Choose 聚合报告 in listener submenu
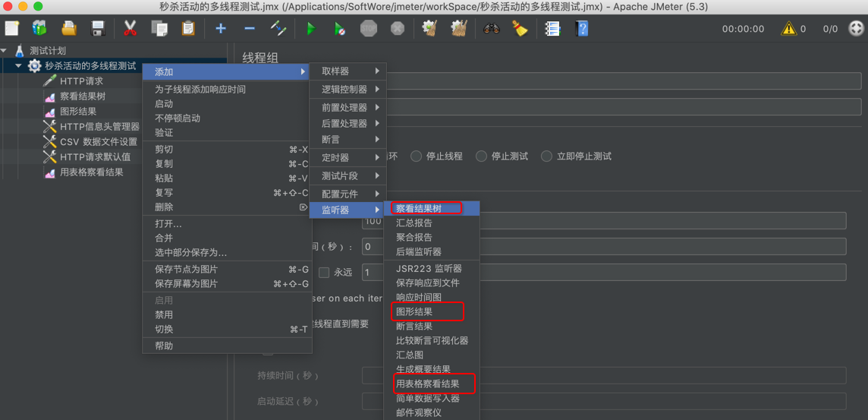Screen dimensions: 868x420 (431, 237)
